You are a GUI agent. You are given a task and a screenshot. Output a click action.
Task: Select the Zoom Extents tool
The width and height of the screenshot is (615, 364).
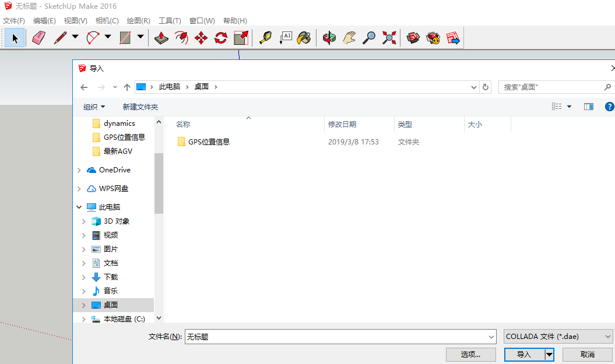(389, 38)
